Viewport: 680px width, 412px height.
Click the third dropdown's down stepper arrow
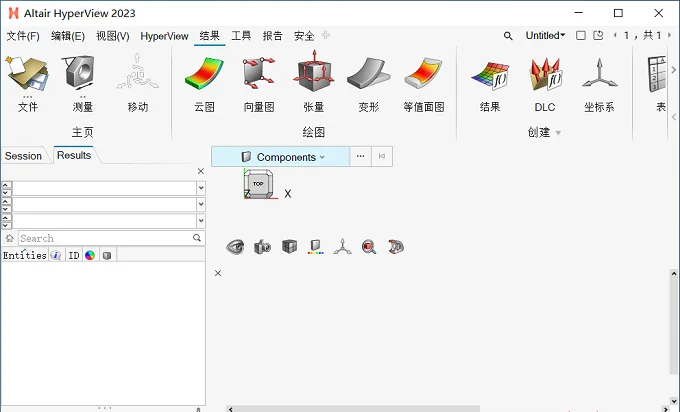6,225
